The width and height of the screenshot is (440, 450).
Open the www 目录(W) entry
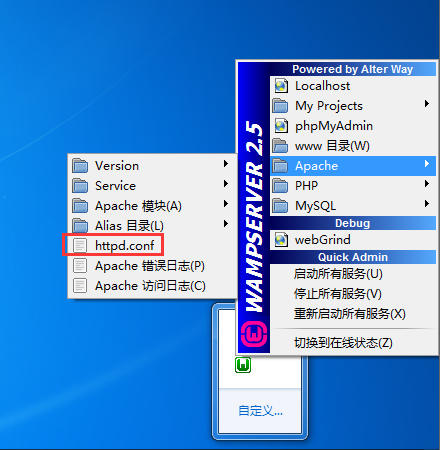pyautogui.click(x=353, y=146)
